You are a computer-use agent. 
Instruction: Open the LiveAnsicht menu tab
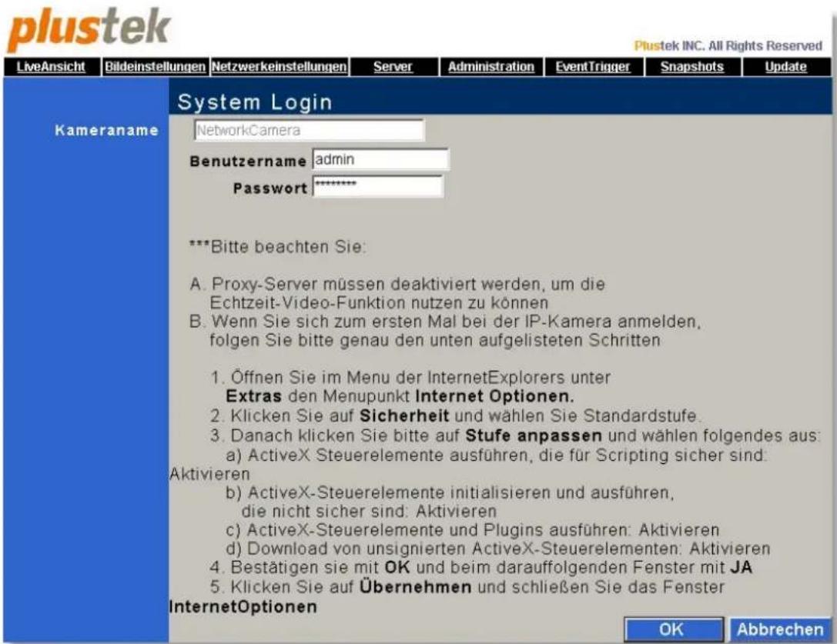[x=52, y=67]
